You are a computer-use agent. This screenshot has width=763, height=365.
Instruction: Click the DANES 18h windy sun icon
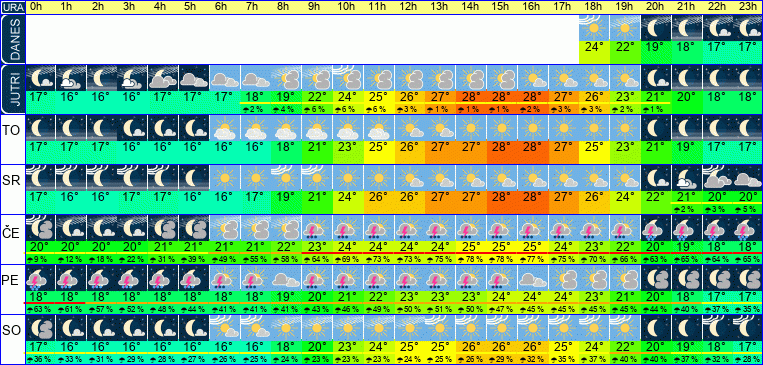[594, 28]
